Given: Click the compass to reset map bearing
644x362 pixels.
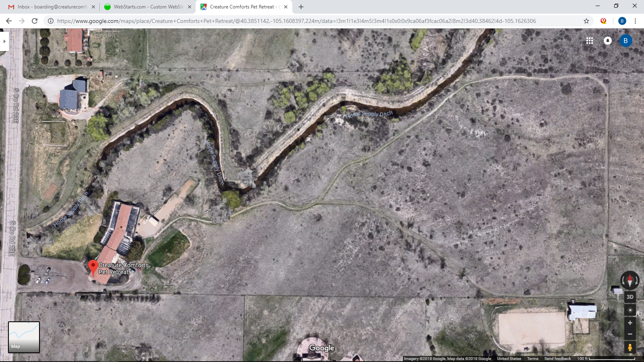Looking at the screenshot, I should coord(630,280).
